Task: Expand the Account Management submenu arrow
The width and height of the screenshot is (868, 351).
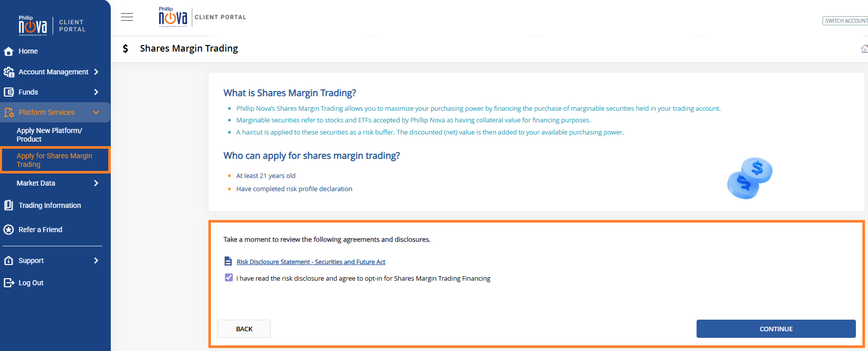Action: point(96,72)
